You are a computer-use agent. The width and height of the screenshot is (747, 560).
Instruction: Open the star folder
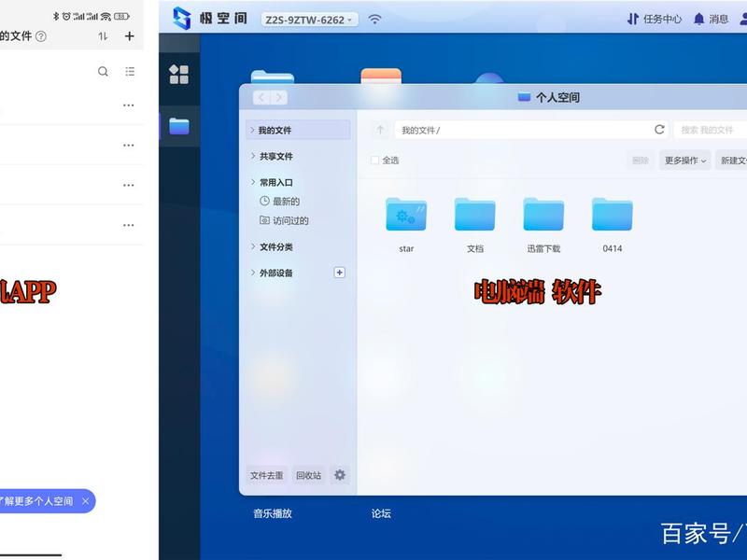406,225
